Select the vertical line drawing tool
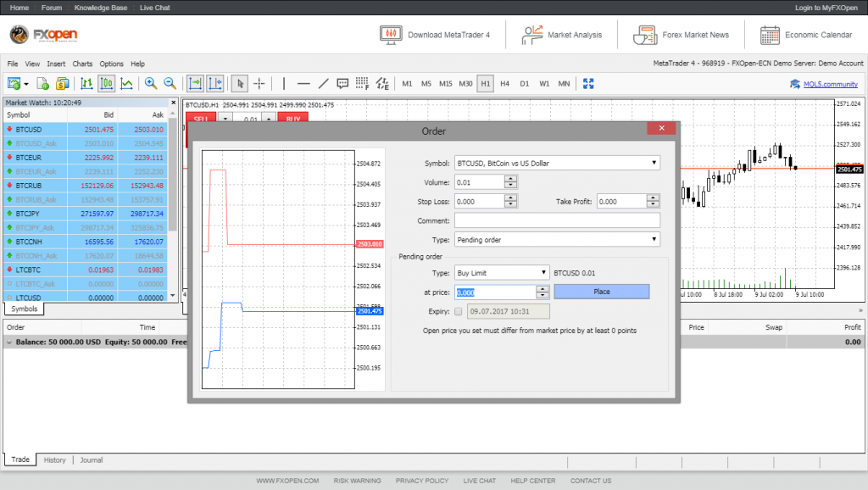 [x=284, y=84]
